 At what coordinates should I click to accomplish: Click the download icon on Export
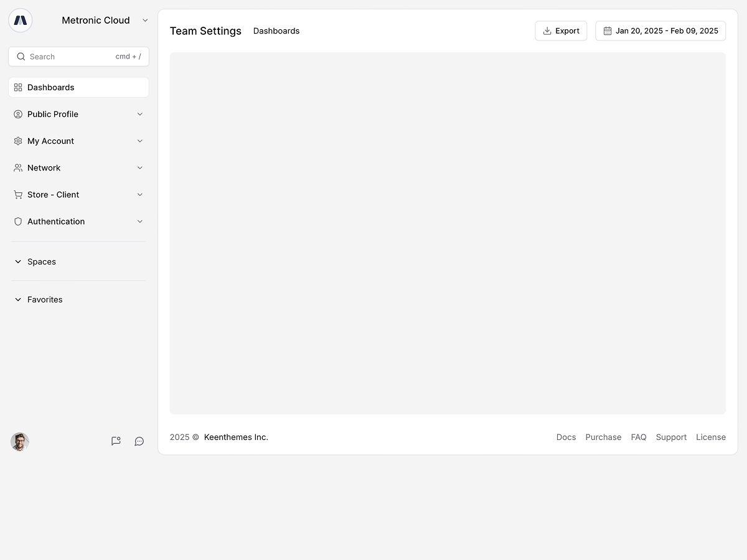coord(547,31)
